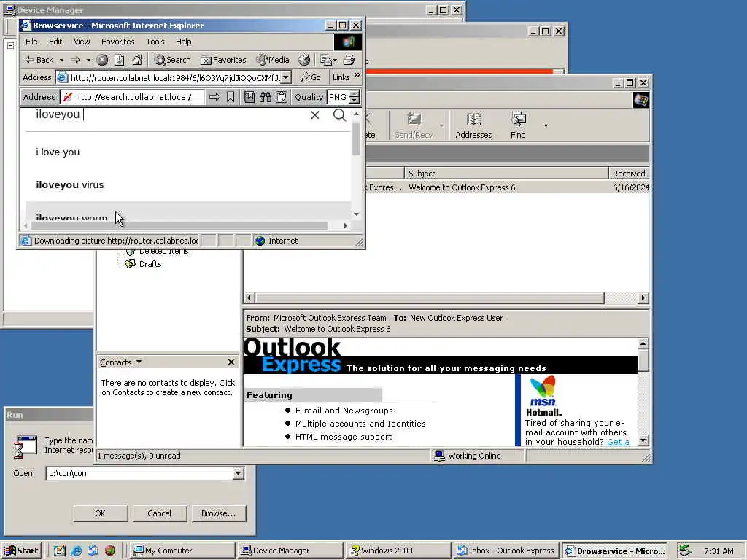Open the Favorites pane from the toolbar

tap(223, 60)
